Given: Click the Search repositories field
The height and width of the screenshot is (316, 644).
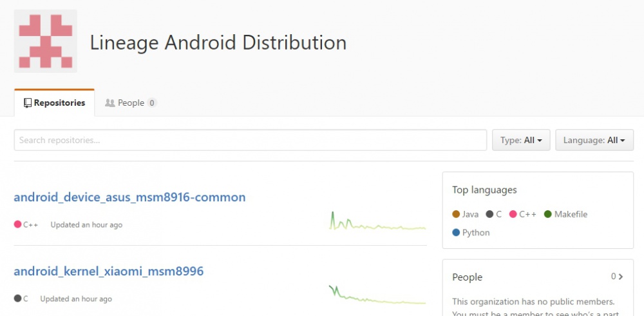Looking at the screenshot, I should coord(250,140).
